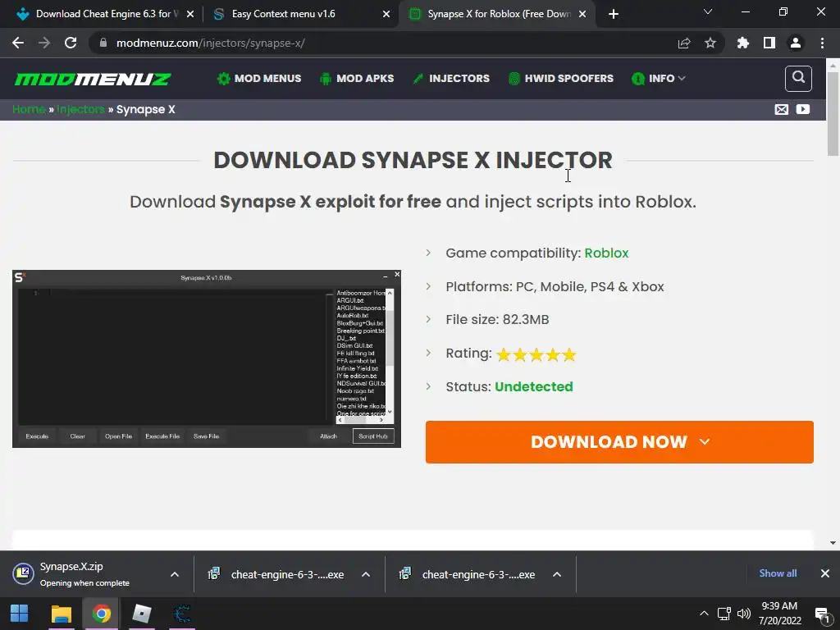Click the page vertical scrollbar thumb
Screen dimensions: 840x630
click(833, 112)
